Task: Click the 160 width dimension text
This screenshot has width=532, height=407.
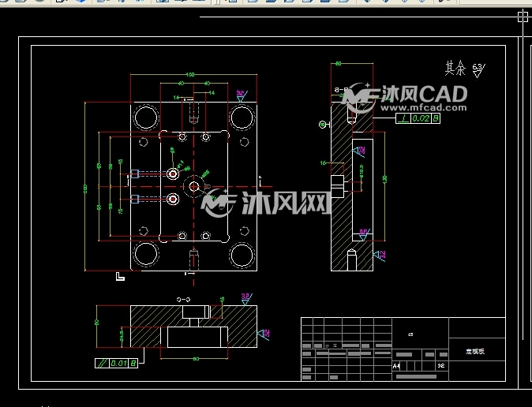Action: (x=189, y=74)
